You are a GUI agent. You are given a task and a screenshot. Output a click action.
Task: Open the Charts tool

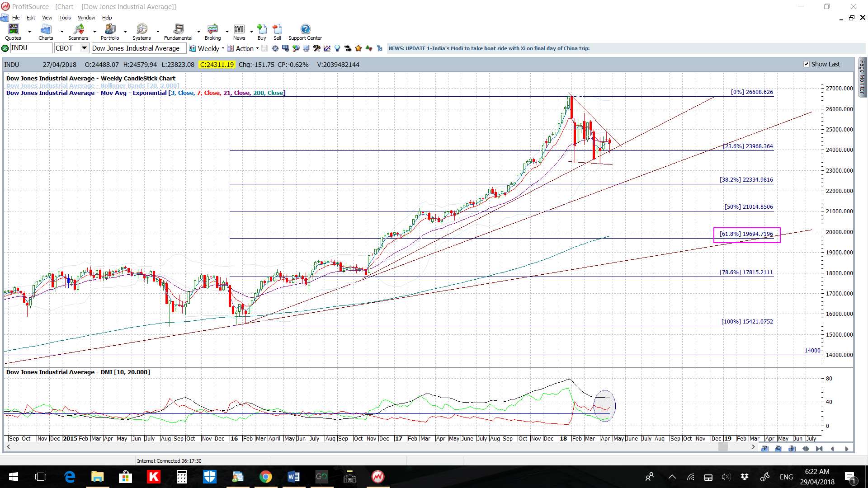46,32
